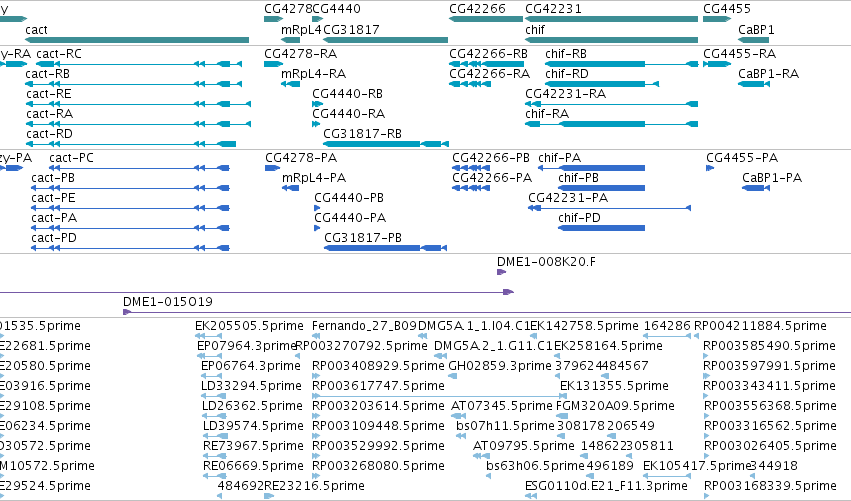Select the CG31817 gene feature
The image size is (851, 501).
[385, 40]
